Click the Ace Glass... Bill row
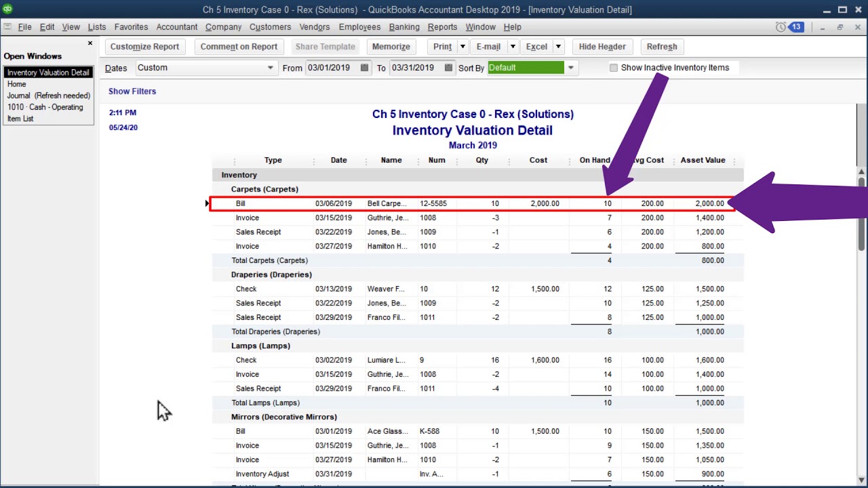 click(x=477, y=432)
